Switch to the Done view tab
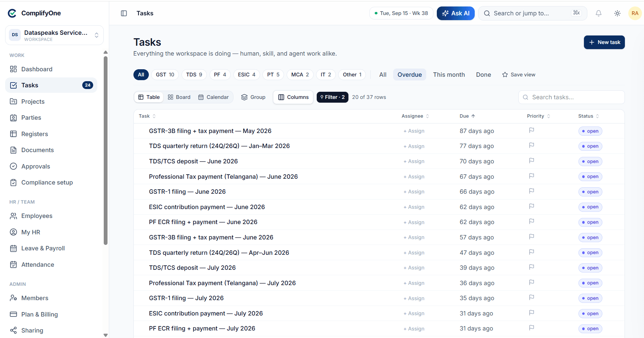The width and height of the screenshot is (644, 338). [484, 75]
